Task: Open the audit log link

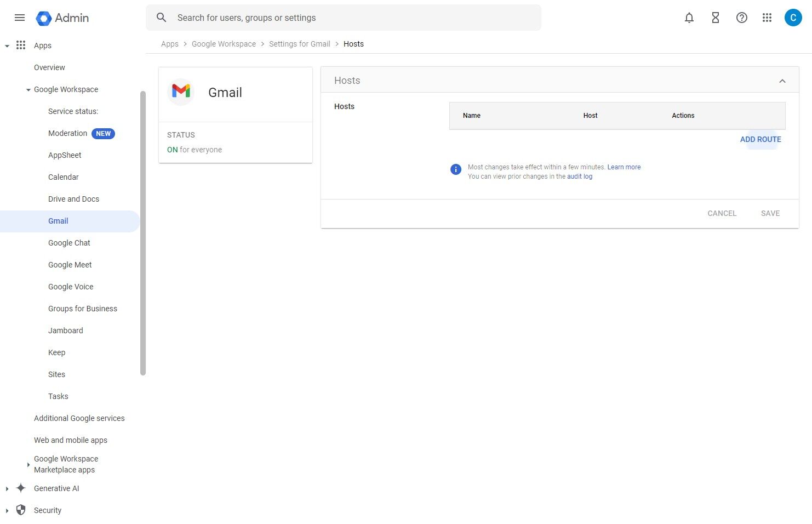Action: pos(580,176)
